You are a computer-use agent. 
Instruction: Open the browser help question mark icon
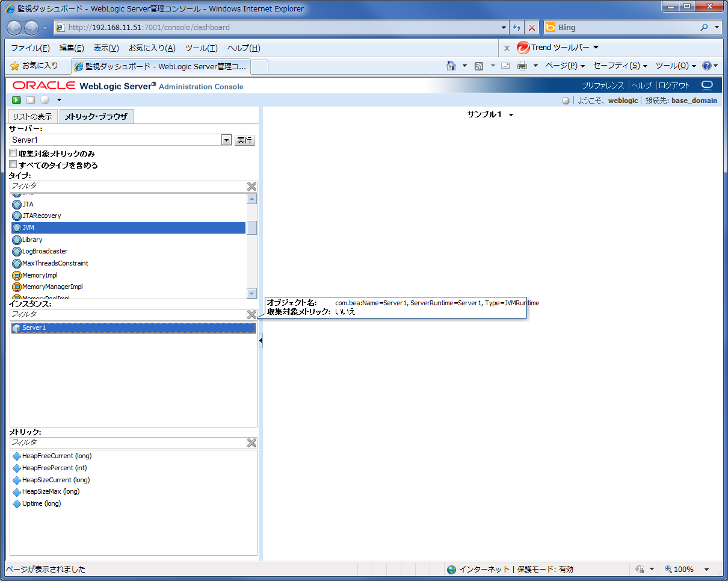coord(707,66)
